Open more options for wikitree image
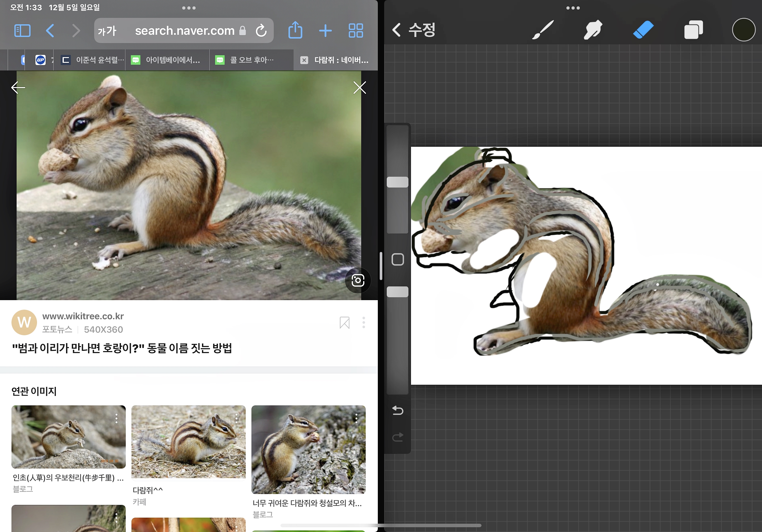 coord(364,322)
